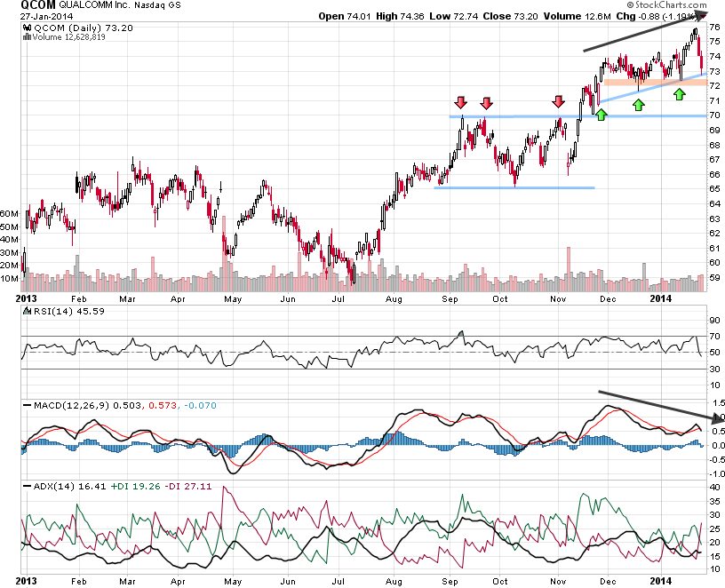Click the ADX(14) 16.41 indicator label
Screen dimensions: 725x588
click(70, 487)
